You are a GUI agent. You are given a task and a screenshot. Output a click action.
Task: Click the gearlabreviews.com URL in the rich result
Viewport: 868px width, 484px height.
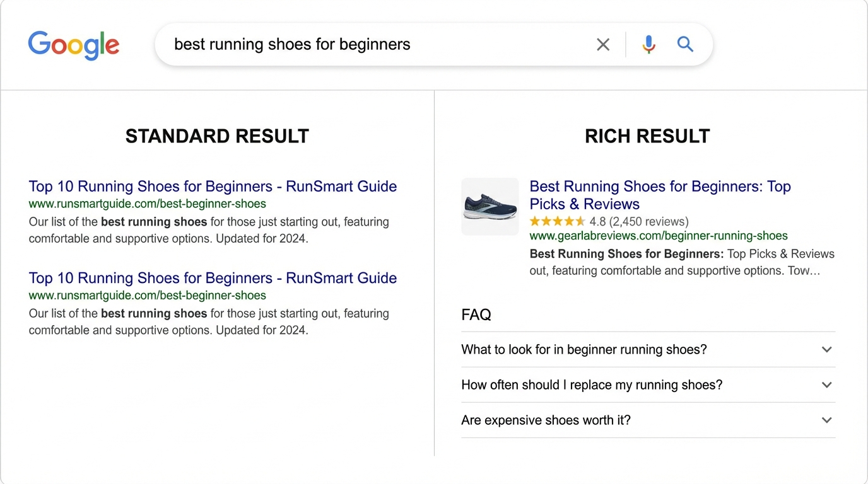659,235
